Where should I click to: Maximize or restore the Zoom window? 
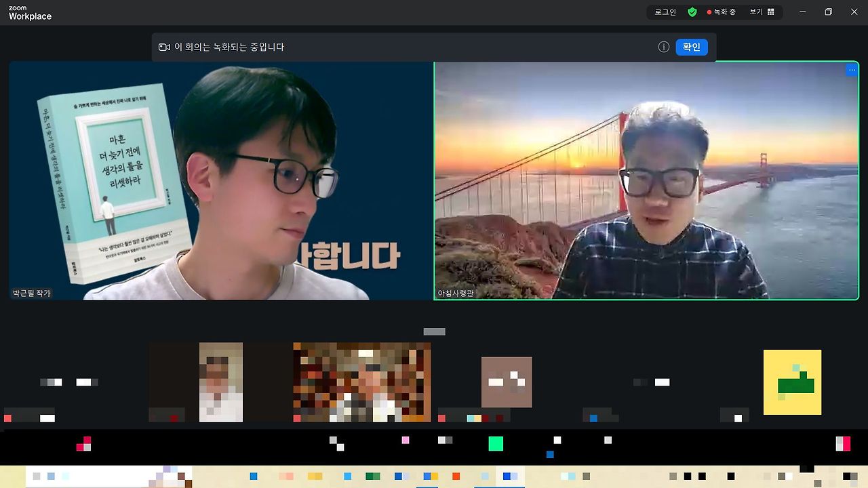(828, 12)
